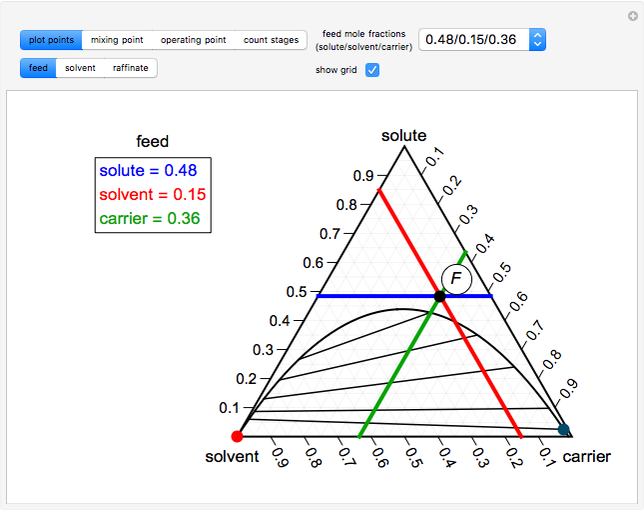Open the operating point tab
Screen dimensions: 644x512
(x=193, y=40)
